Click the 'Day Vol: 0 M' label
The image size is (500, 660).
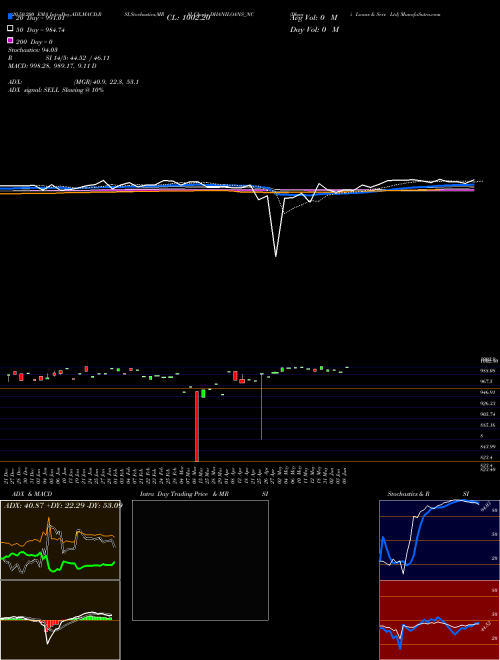[314, 29]
